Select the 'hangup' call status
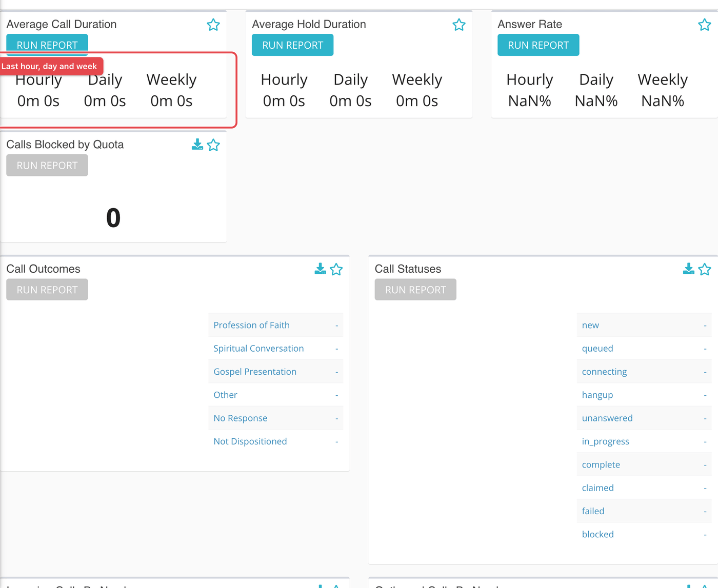Screen dimensions: 718x588 point(644,395)
